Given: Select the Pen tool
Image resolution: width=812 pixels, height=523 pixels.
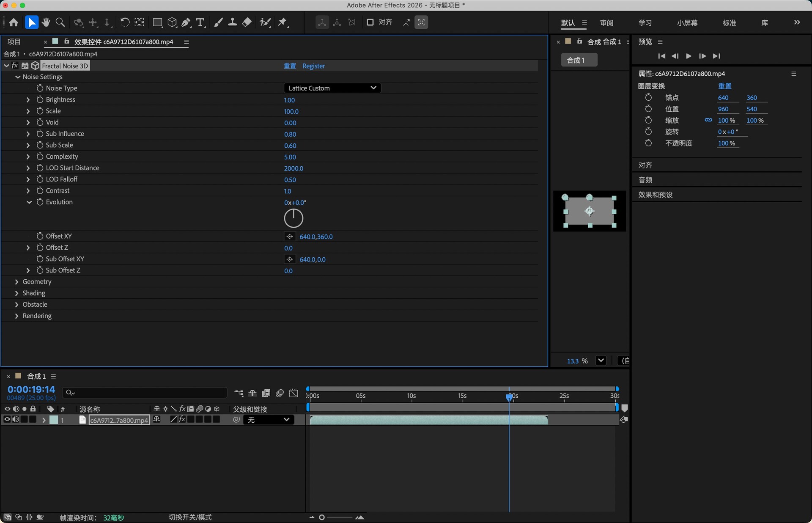Looking at the screenshot, I should [186, 22].
